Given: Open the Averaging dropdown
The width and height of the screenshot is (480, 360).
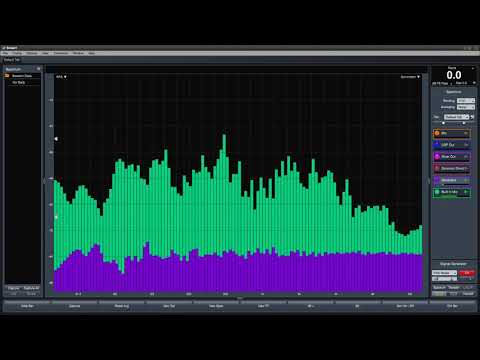Looking at the screenshot, I should coord(466,107).
